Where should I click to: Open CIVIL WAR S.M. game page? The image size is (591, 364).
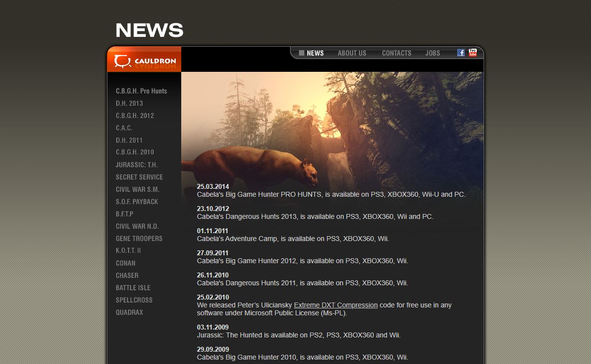pos(137,189)
